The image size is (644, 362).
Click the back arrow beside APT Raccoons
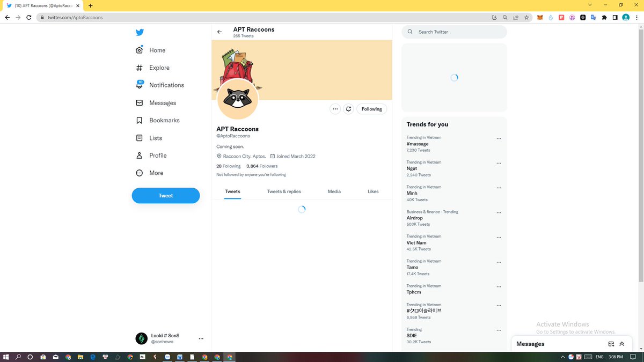point(219,32)
